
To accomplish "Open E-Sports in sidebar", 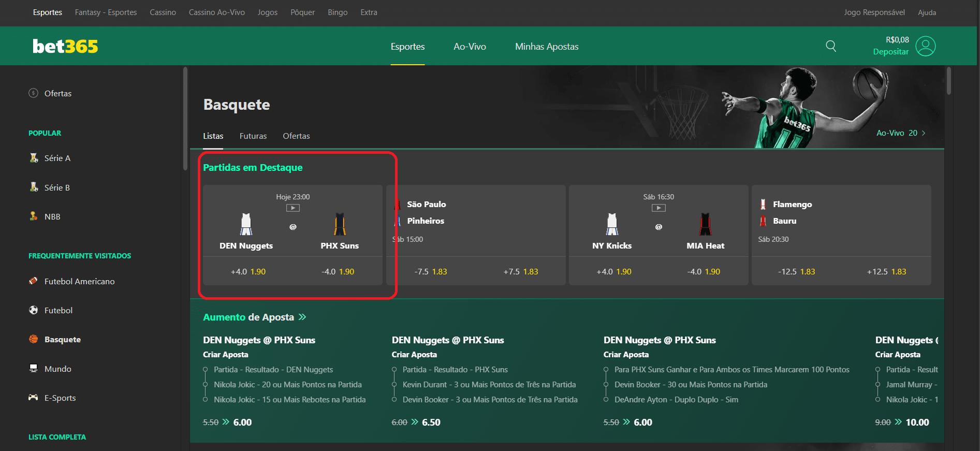I will click(60, 398).
